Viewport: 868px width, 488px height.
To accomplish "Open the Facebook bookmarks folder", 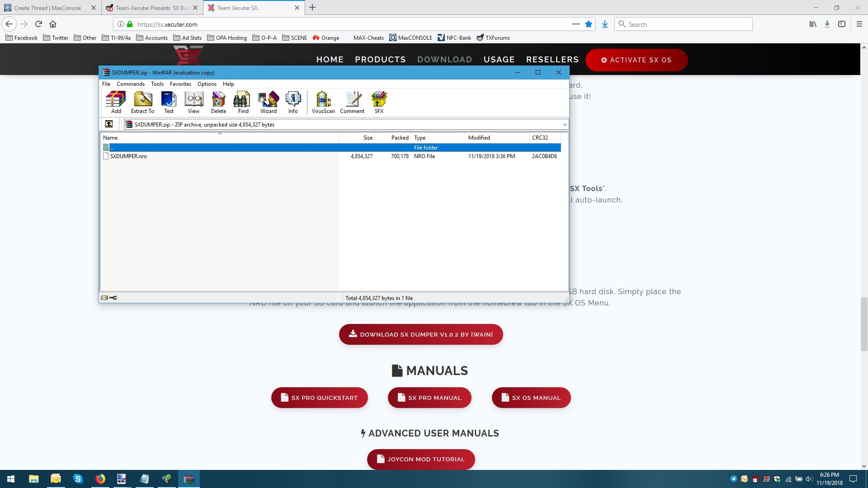I will (21, 38).
